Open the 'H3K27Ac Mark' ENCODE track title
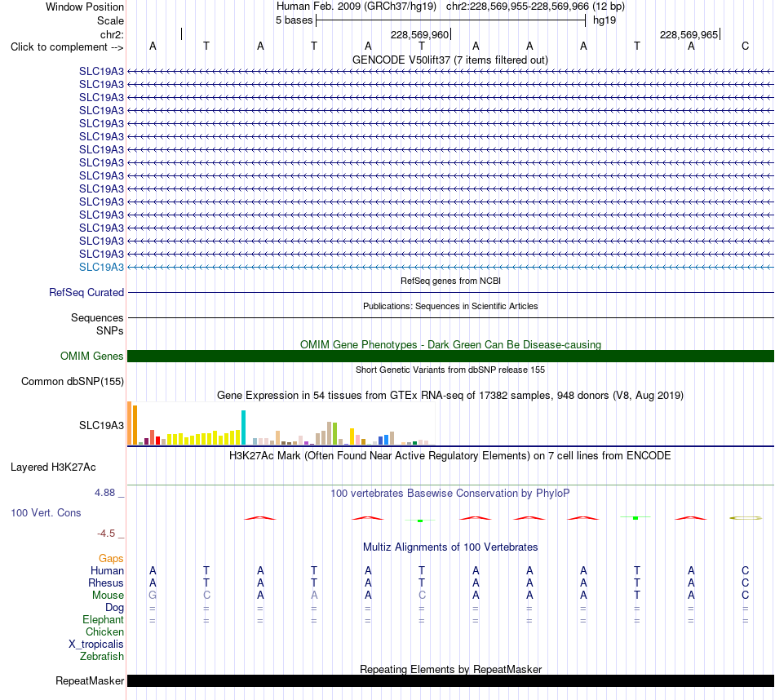Image resolution: width=775 pixels, height=700 pixels. [450, 456]
